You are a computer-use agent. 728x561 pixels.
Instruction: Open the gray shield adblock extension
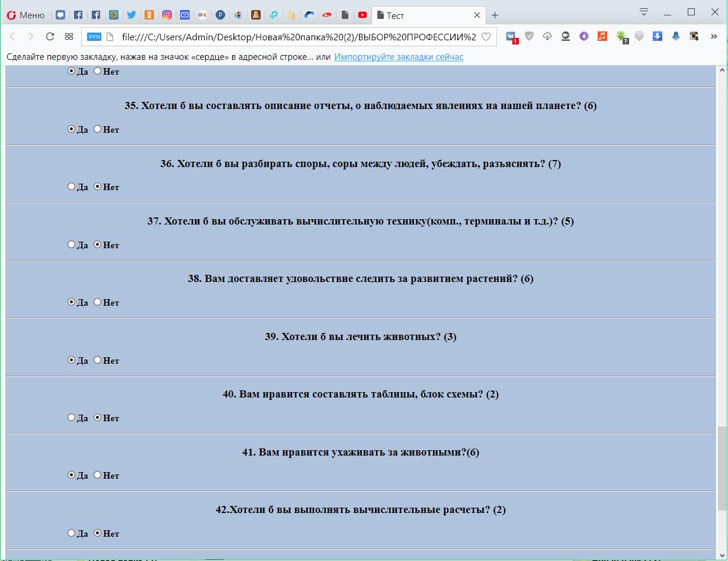point(530,37)
